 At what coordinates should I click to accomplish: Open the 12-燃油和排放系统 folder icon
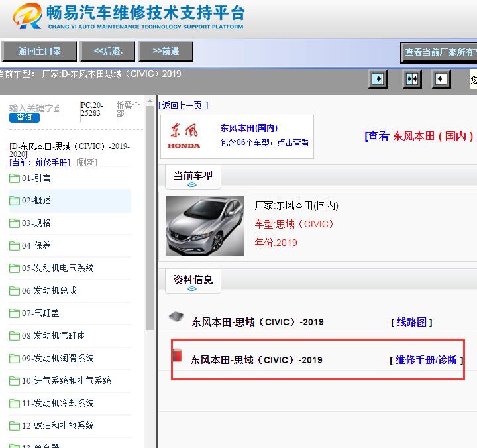(15, 425)
